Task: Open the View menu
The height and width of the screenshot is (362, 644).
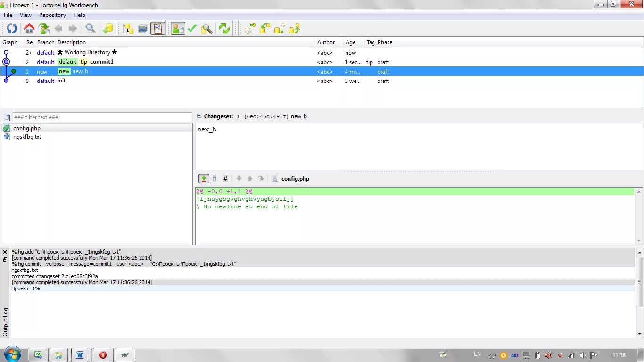Action: (25, 15)
